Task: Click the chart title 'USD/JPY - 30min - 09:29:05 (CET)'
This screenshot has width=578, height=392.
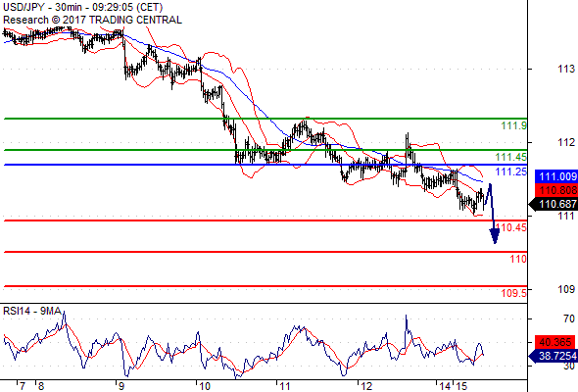Action: click(82, 7)
